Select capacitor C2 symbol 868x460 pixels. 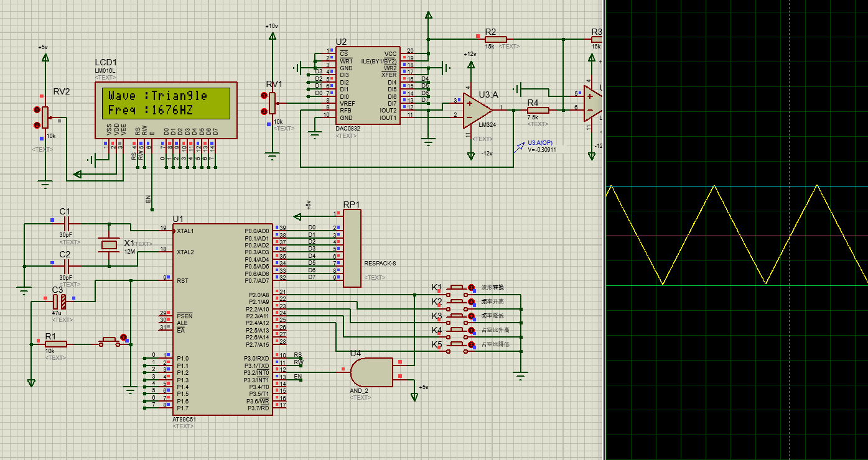click(66, 265)
